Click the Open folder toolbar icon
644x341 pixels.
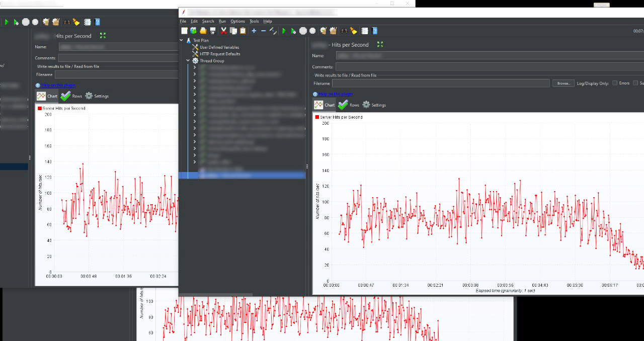pyautogui.click(x=203, y=31)
